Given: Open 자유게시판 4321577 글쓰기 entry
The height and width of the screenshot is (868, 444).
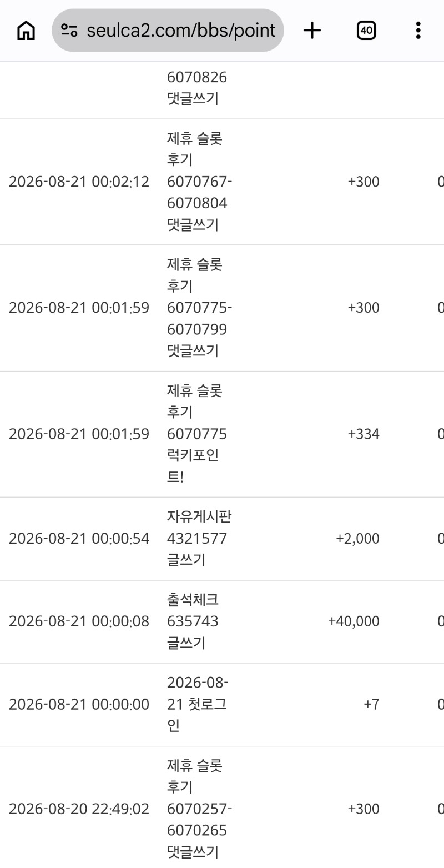Looking at the screenshot, I should tap(199, 539).
